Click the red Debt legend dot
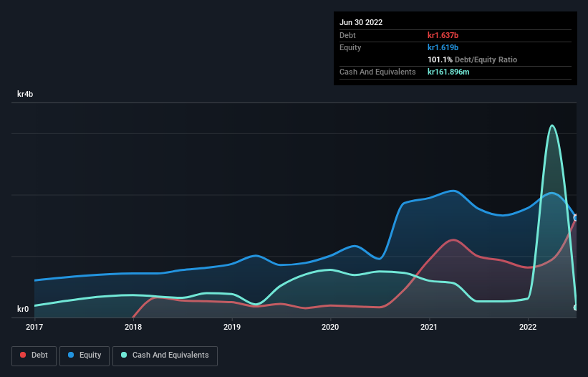The height and width of the screenshot is (377, 588). click(23, 355)
